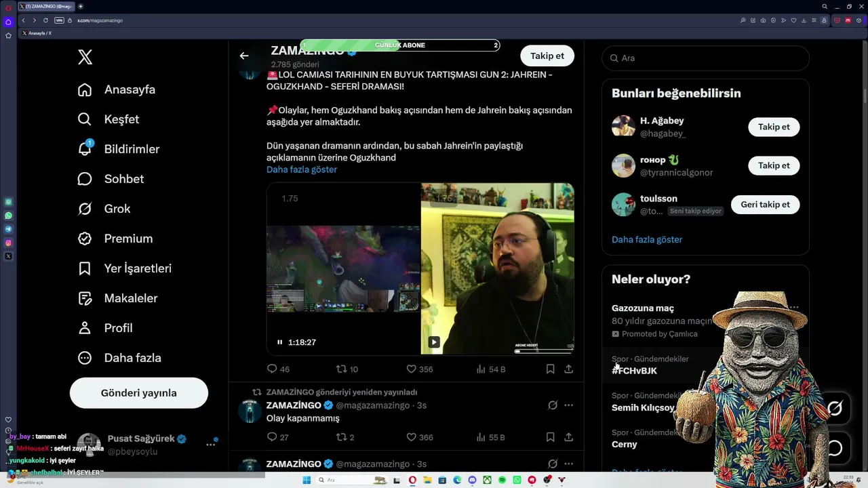
Task: Pause the video in the post
Action: 279,342
